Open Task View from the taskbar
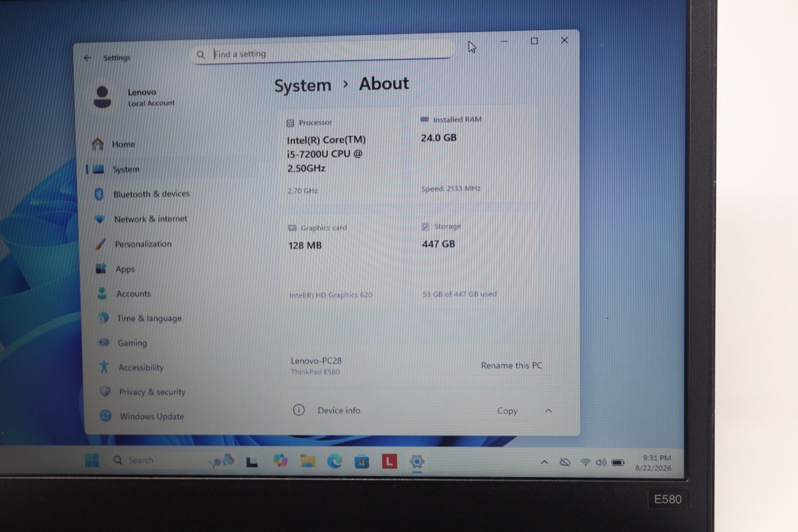The image size is (798, 532). (252, 462)
